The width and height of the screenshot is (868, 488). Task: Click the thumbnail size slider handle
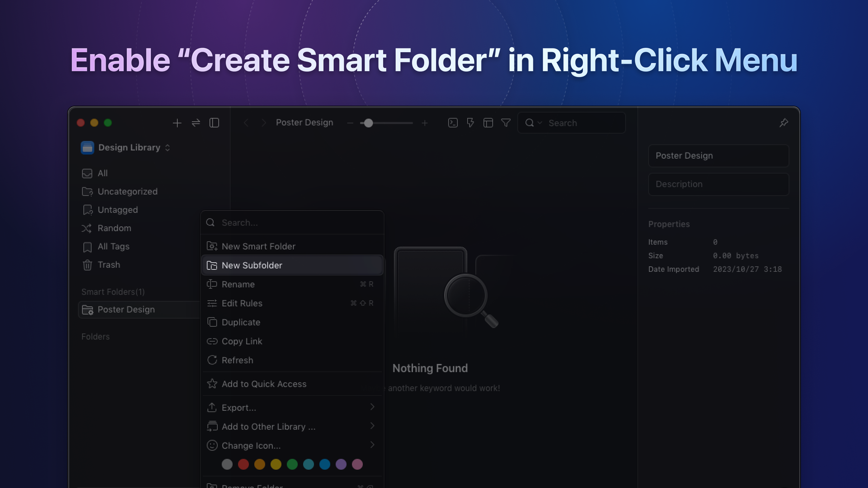pyautogui.click(x=368, y=123)
